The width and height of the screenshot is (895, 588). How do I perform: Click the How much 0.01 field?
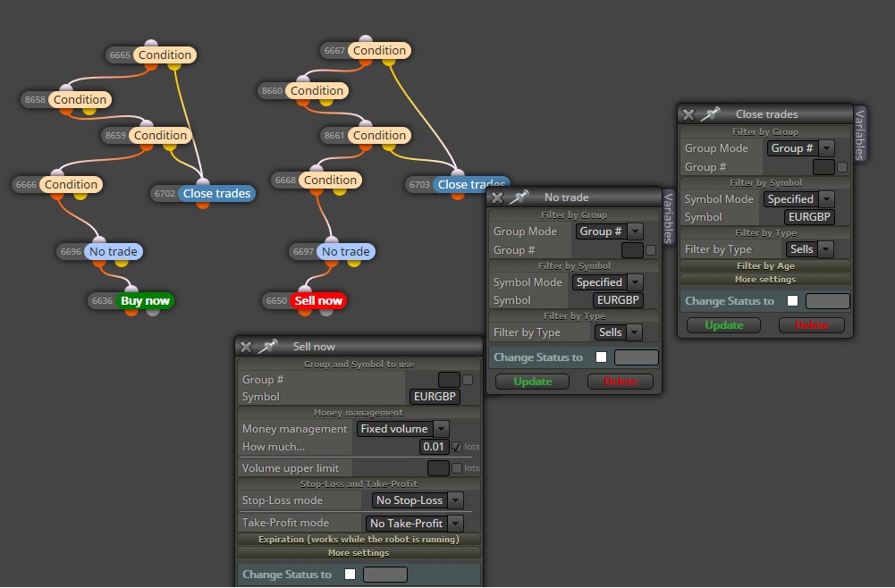434,447
